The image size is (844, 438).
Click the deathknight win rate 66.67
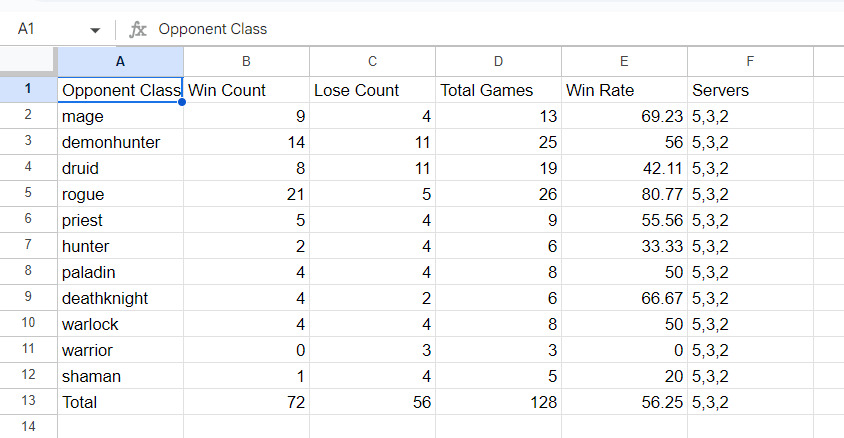[623, 298]
